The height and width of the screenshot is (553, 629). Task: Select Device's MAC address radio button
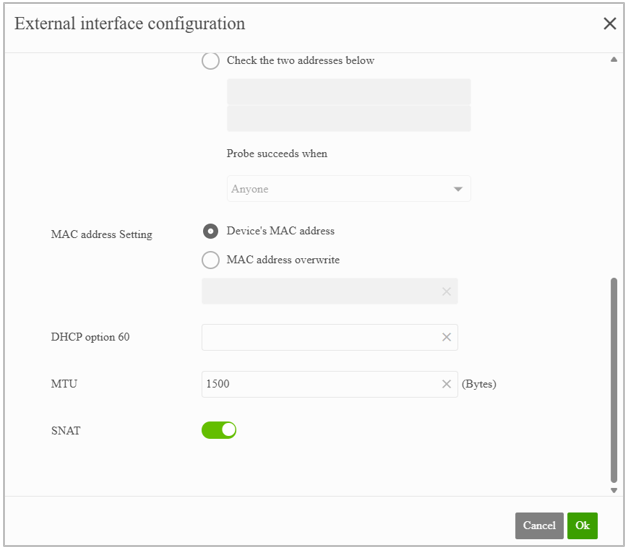(x=211, y=231)
